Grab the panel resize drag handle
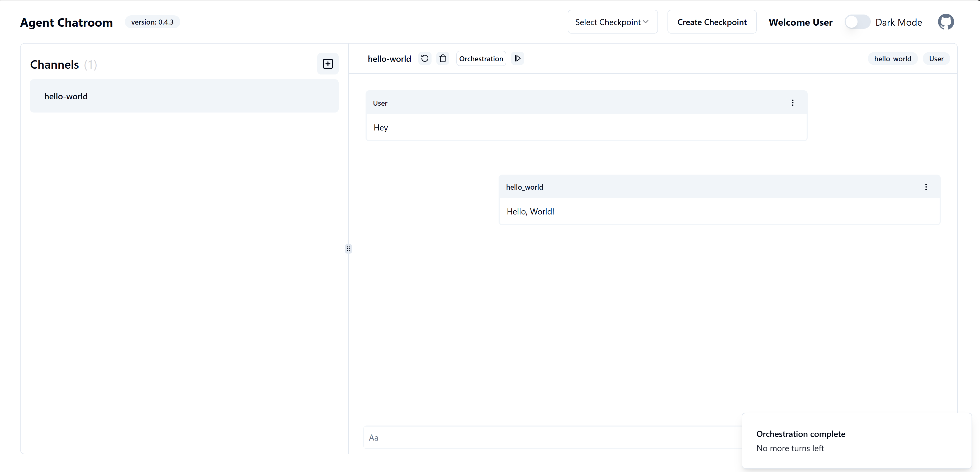Viewport: 980px width, 472px height. tap(348, 249)
